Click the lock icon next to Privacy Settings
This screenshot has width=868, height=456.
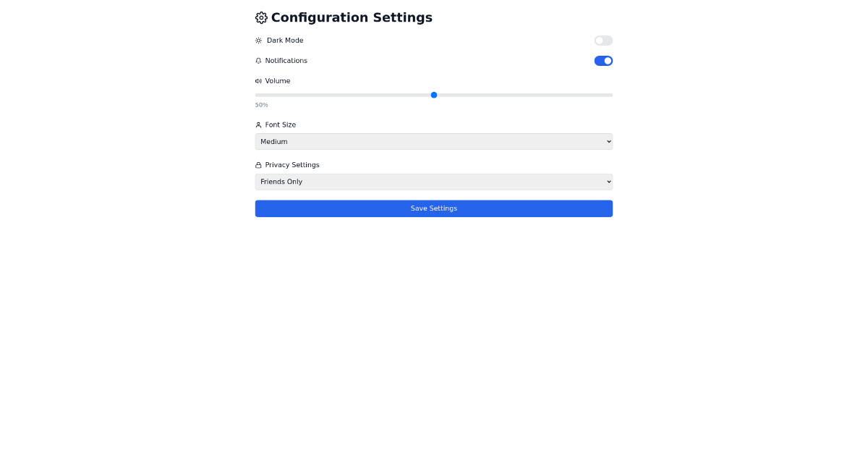pyautogui.click(x=258, y=164)
